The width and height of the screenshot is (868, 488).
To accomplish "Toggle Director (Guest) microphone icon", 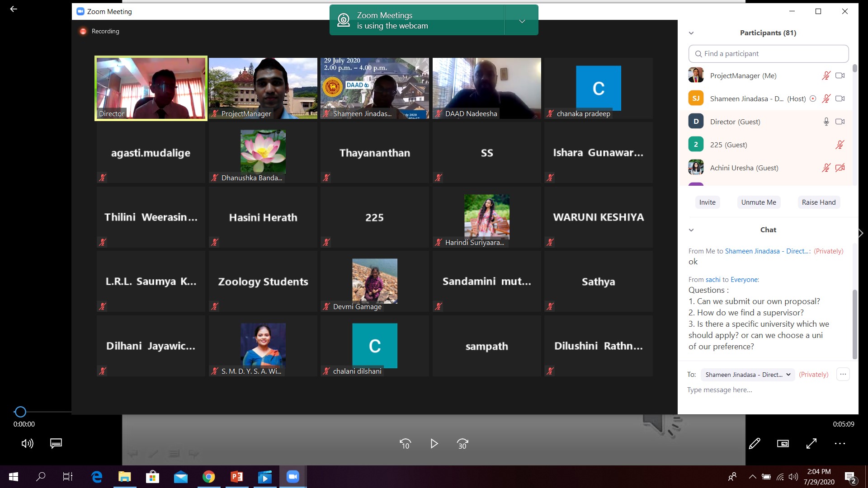I will (x=826, y=122).
